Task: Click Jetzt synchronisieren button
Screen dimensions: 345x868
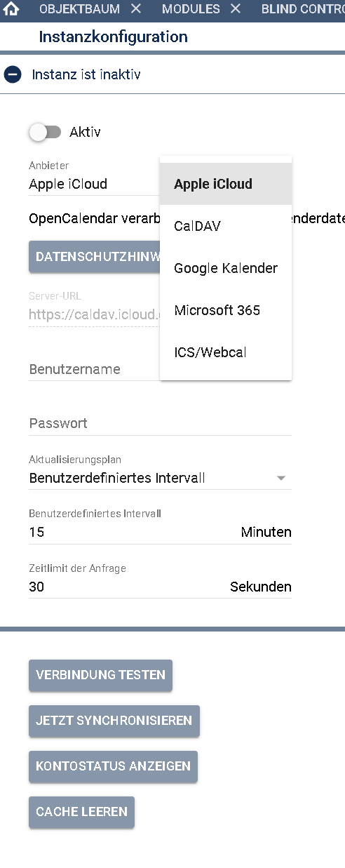Action: pyautogui.click(x=114, y=721)
